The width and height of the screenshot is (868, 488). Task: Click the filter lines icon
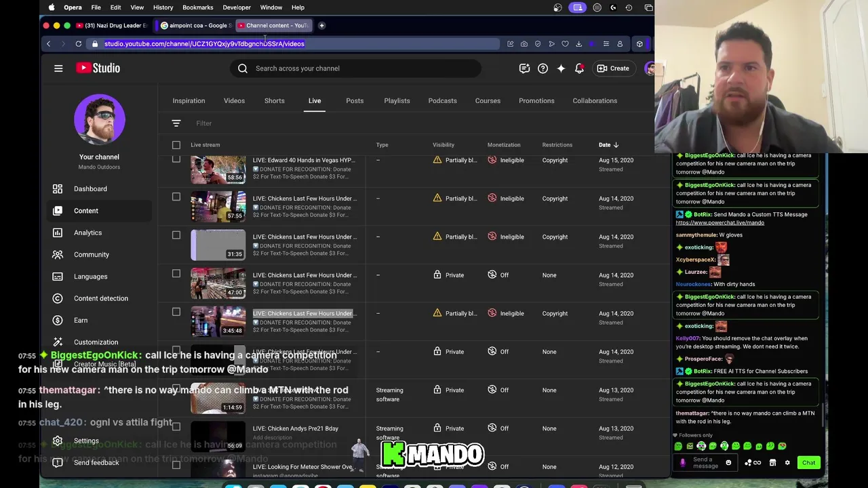[176, 123]
